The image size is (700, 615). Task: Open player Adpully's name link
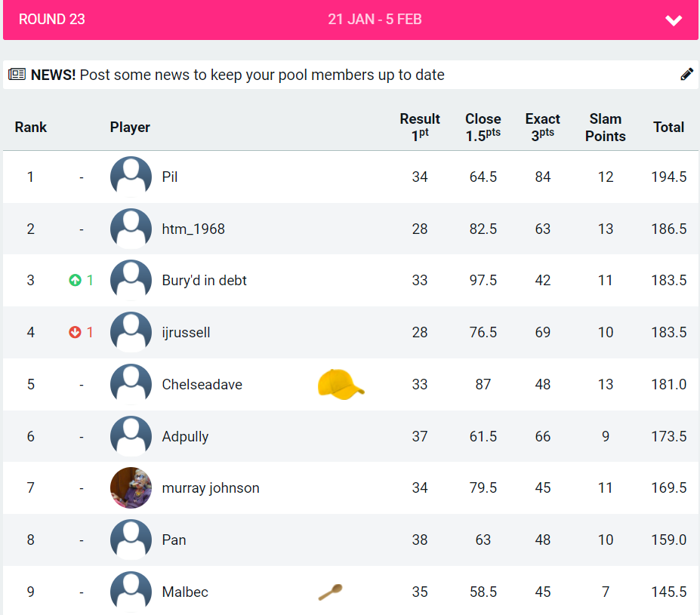pyautogui.click(x=185, y=436)
